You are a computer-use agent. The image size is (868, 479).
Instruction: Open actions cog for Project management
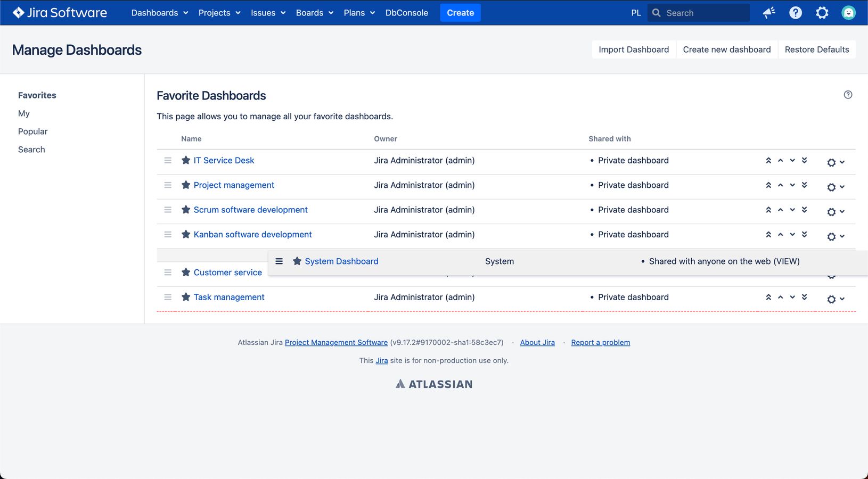point(836,187)
